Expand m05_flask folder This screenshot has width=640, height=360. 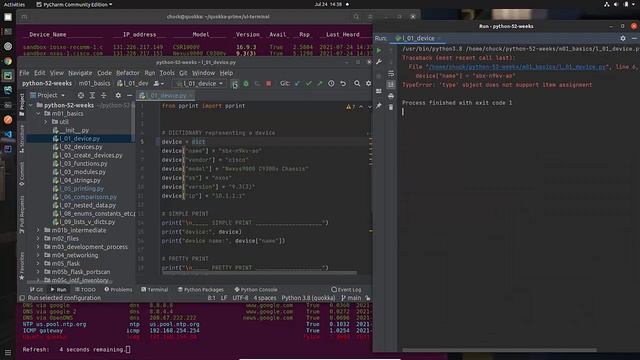38,263
